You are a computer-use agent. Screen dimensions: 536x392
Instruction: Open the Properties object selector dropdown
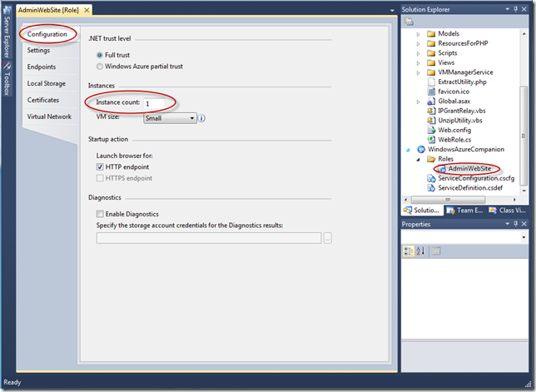[524, 237]
